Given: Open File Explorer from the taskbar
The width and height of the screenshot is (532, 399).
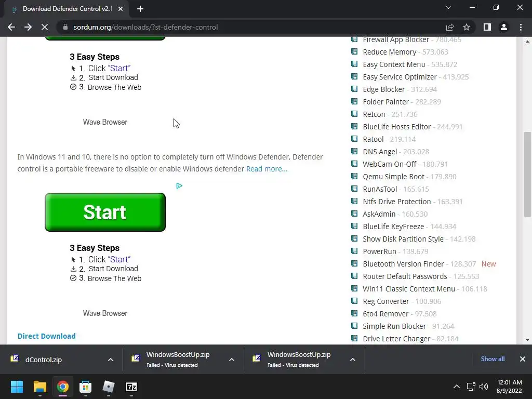Looking at the screenshot, I should pos(39,387).
